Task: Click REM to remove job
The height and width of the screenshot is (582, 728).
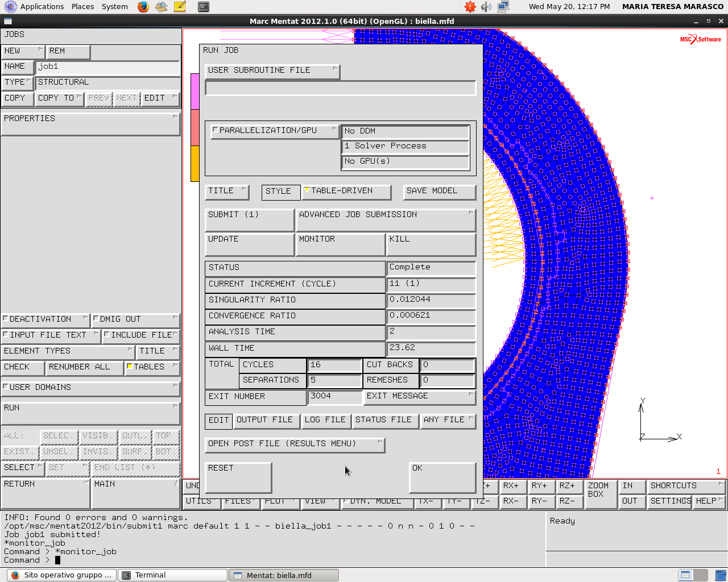Action: [x=68, y=52]
